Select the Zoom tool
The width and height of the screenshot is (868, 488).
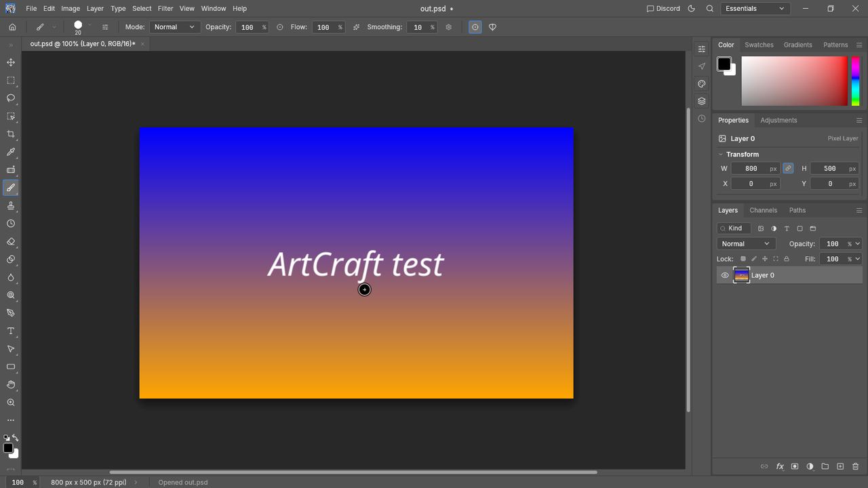click(11, 403)
